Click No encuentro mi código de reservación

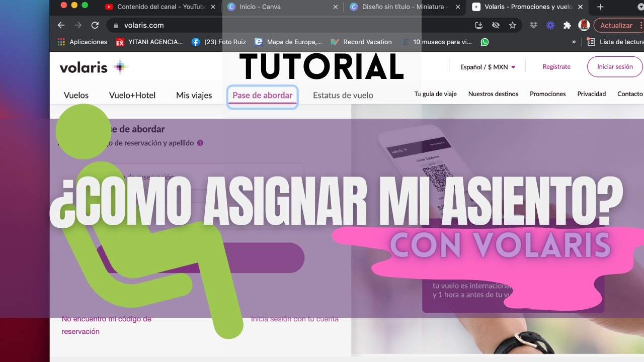(x=106, y=325)
